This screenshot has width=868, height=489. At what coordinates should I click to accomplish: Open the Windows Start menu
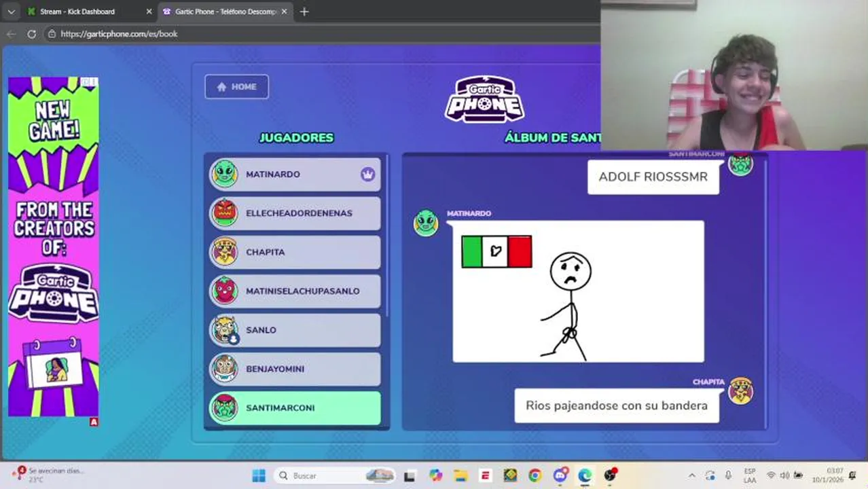[259, 475]
